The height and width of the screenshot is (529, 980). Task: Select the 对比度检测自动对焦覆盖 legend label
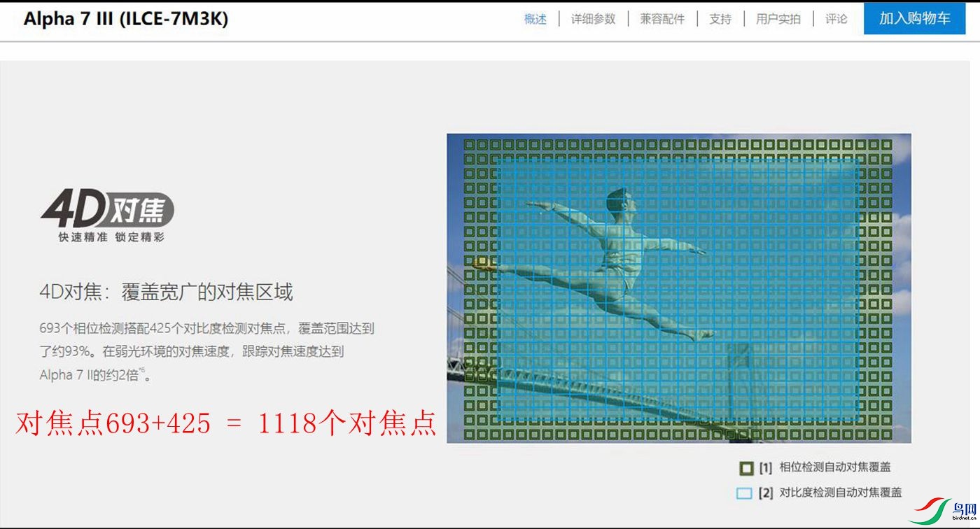(840, 493)
